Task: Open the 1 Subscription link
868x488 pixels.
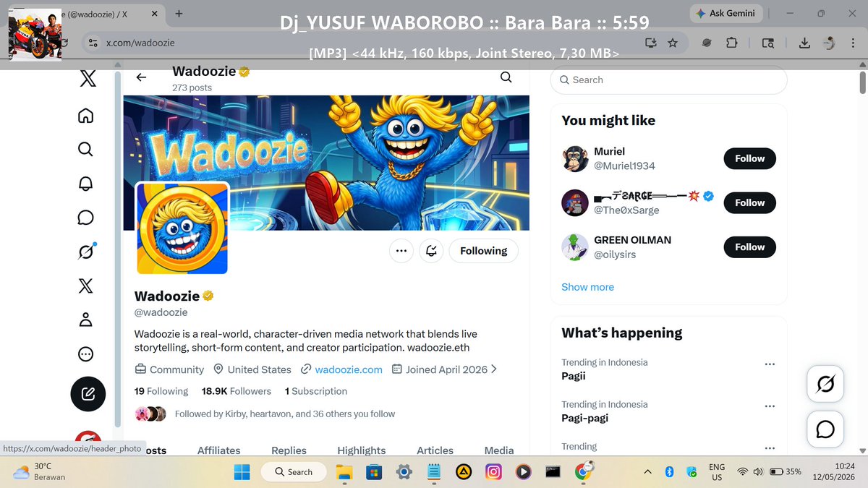Action: [x=315, y=391]
